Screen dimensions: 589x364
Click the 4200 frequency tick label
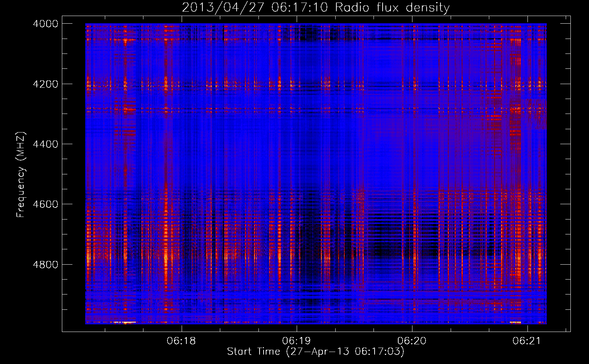pyautogui.click(x=46, y=84)
